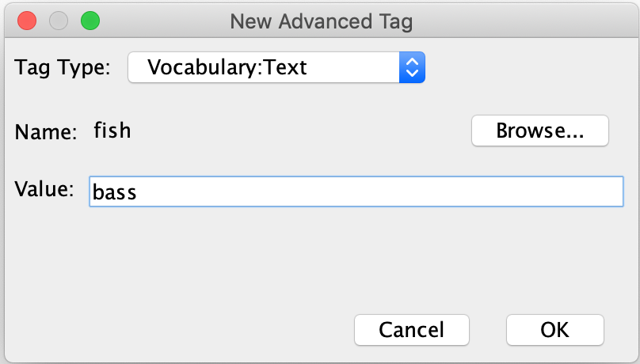Click the word bass in Value field
The height and width of the screenshot is (364, 640).
[115, 191]
